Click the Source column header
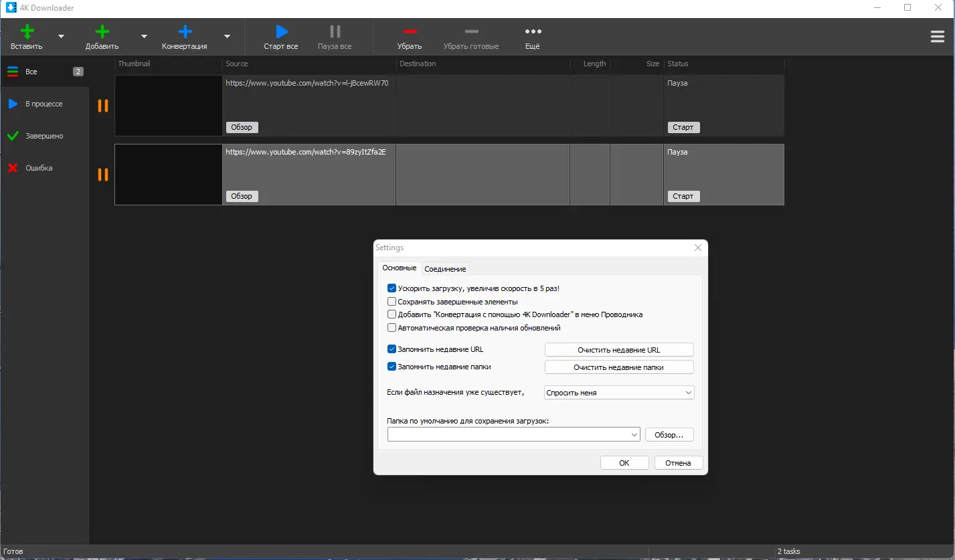 click(309, 64)
